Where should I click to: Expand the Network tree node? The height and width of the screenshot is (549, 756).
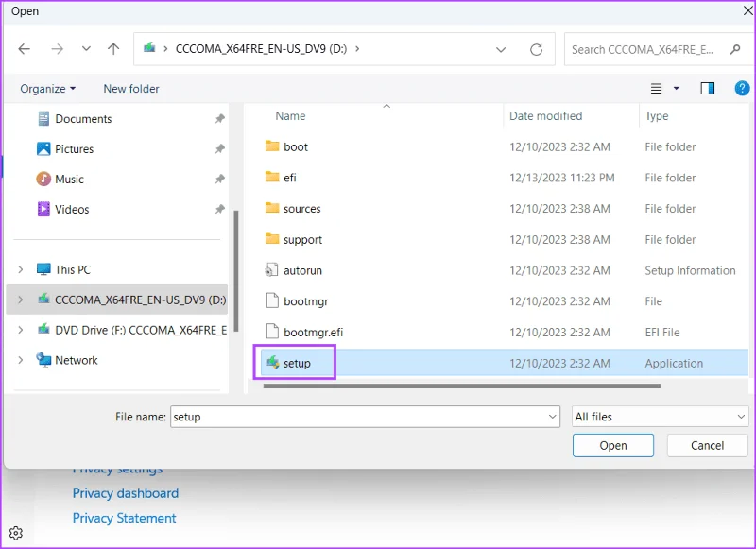pyautogui.click(x=20, y=360)
